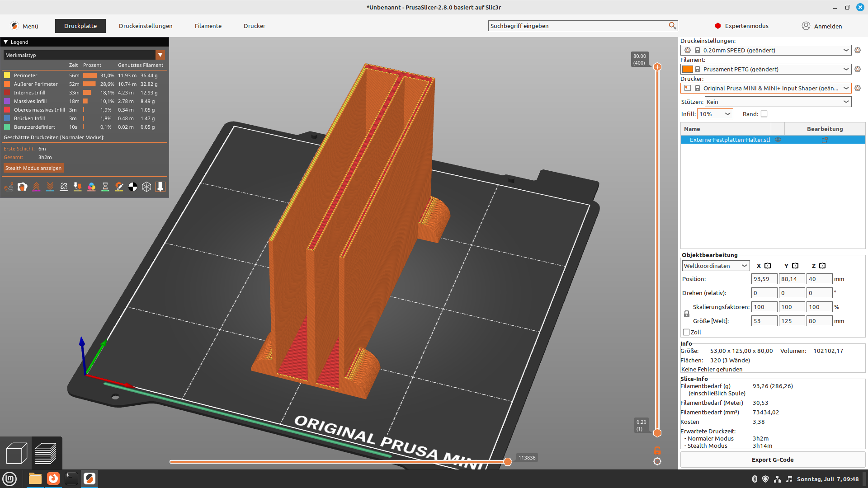Toggle Expertenmodus mode selector
The width and height of the screenshot is (868, 488).
tap(742, 26)
